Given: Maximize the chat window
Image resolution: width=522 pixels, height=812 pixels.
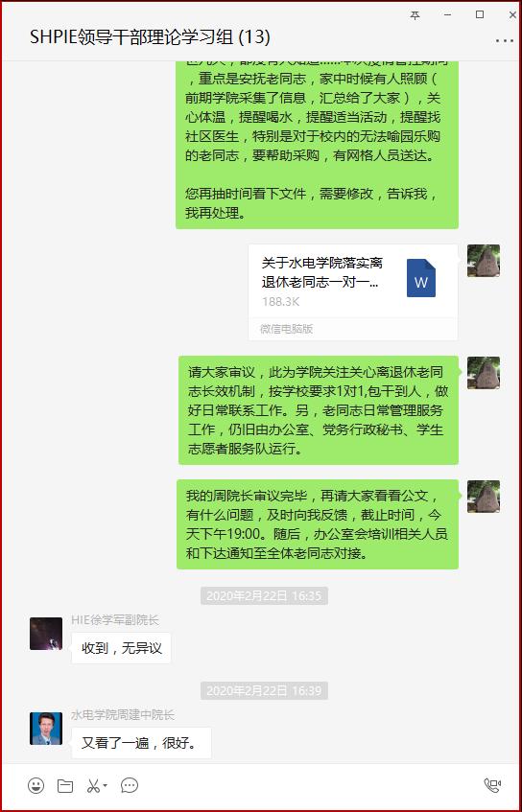Looking at the screenshot, I should coord(480,15).
